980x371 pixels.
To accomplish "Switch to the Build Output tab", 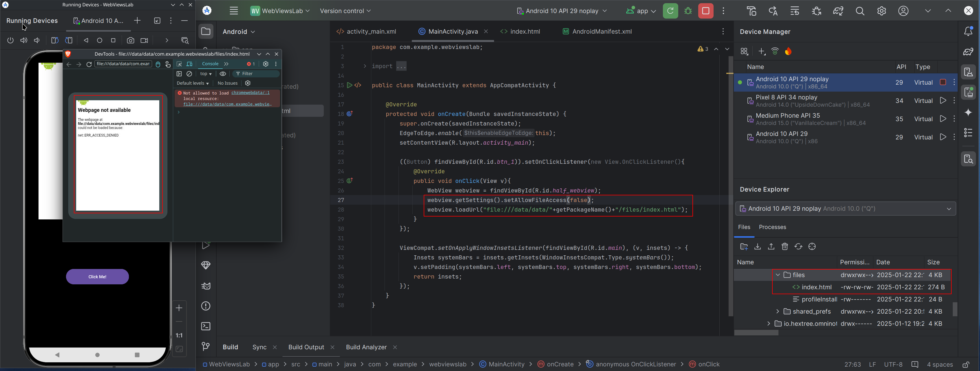I will 306,347.
